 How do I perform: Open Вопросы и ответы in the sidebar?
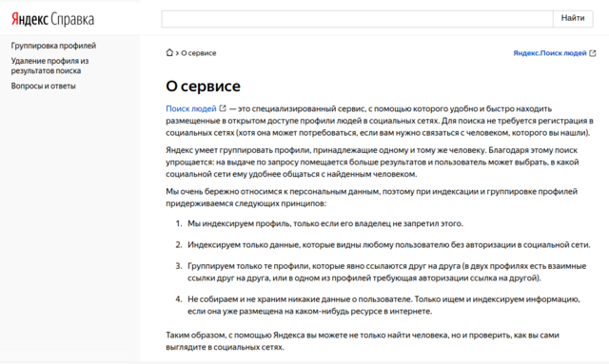[43, 86]
